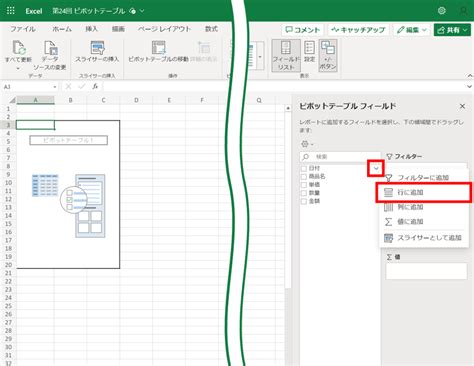Click the 検索 field search box

point(340,157)
